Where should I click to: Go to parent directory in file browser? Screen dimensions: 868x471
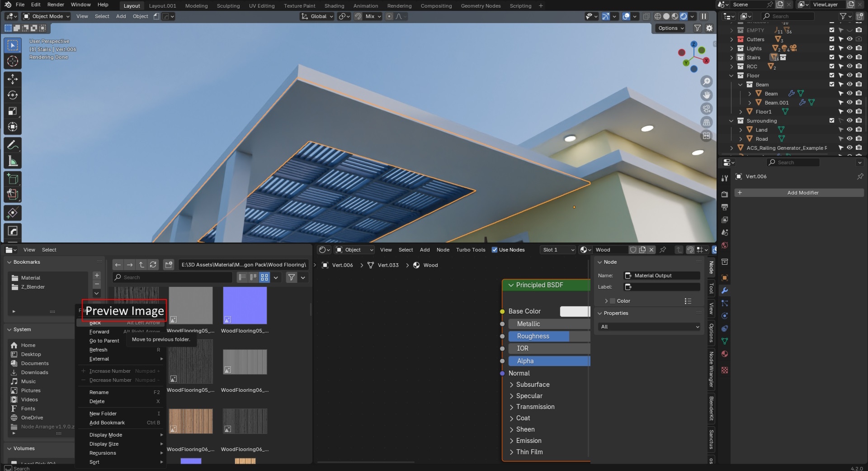[142, 265]
